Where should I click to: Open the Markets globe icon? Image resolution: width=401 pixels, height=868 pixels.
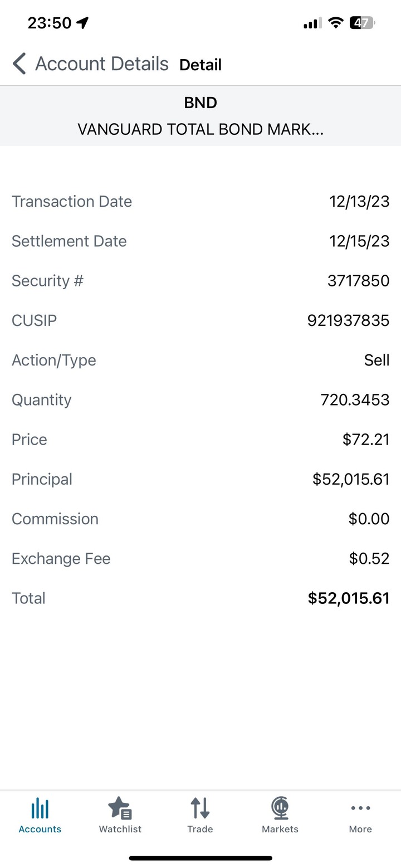[x=280, y=808]
